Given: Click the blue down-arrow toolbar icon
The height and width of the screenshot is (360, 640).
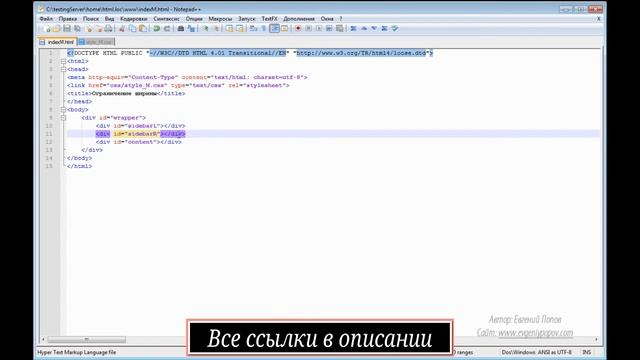Looking at the screenshot, I should coord(374,29).
